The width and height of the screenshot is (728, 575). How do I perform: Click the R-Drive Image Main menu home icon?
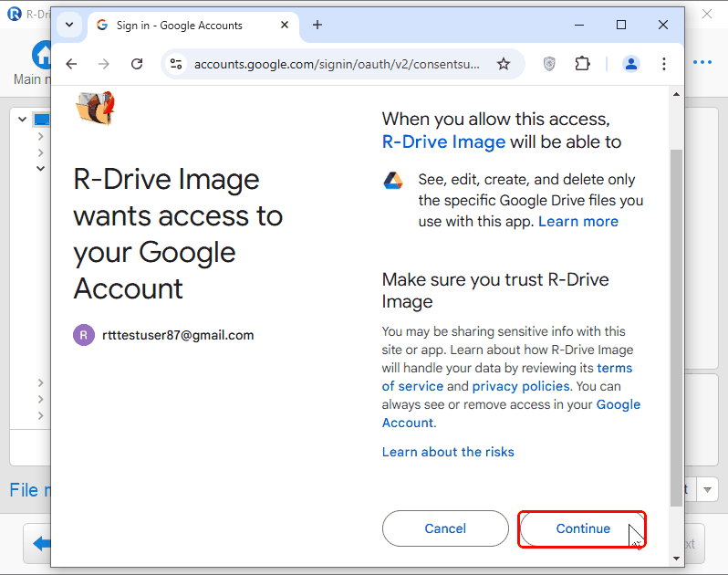point(41,55)
